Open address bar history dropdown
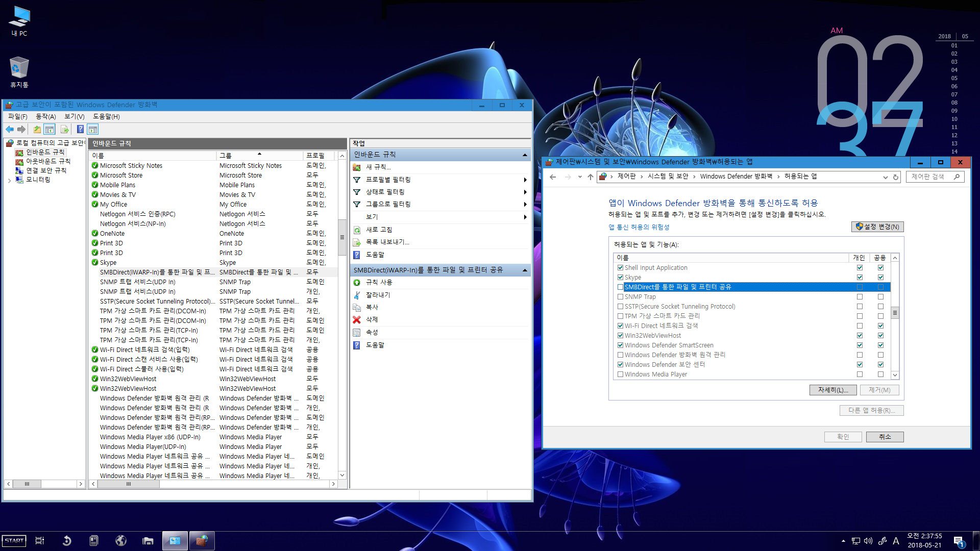 [885, 177]
